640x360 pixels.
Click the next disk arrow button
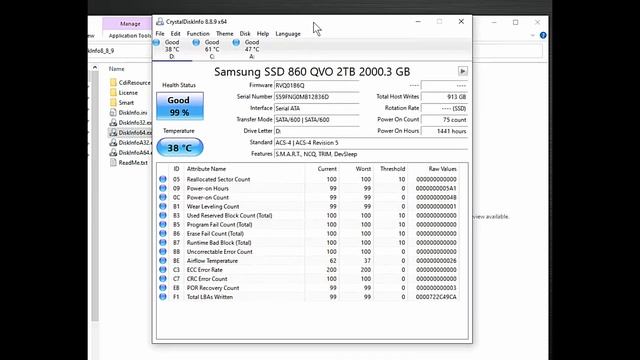pyautogui.click(x=462, y=71)
